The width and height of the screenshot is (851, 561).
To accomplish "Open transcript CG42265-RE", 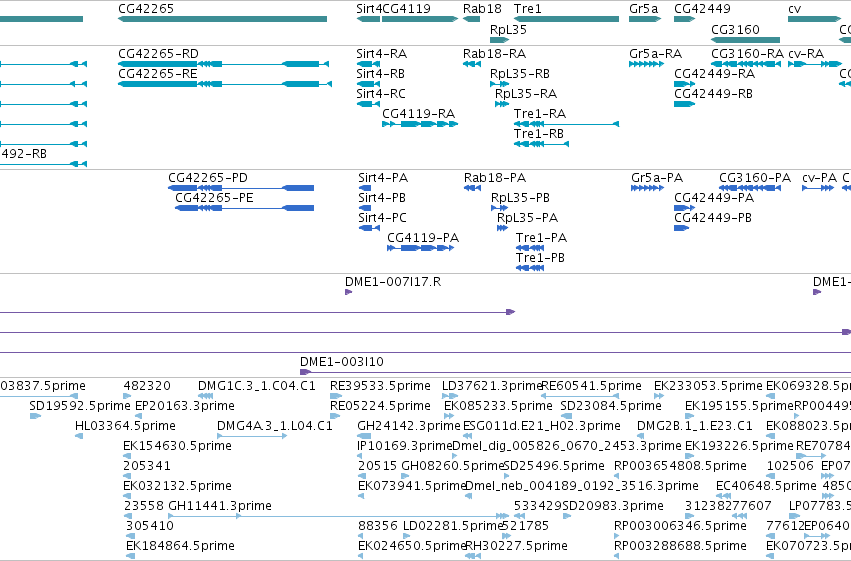I will [158, 74].
